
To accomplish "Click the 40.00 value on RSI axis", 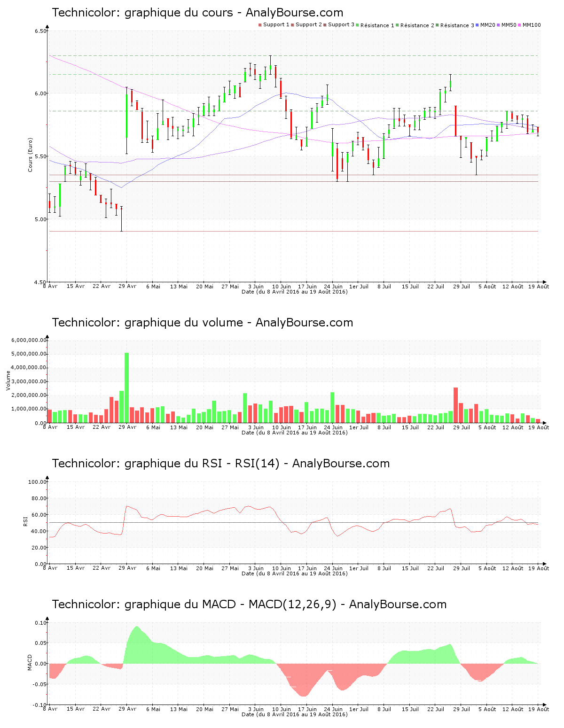I will point(39,531).
